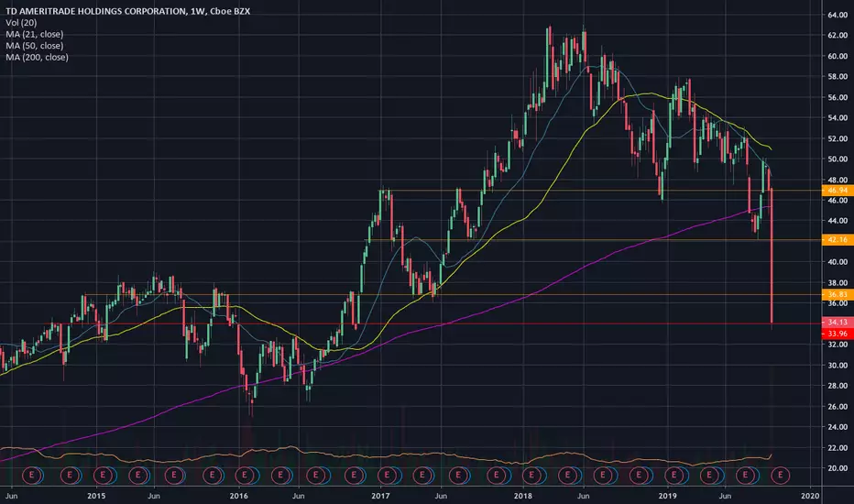
Task: Click the 2020 label on the time axis
Action: 810,496
